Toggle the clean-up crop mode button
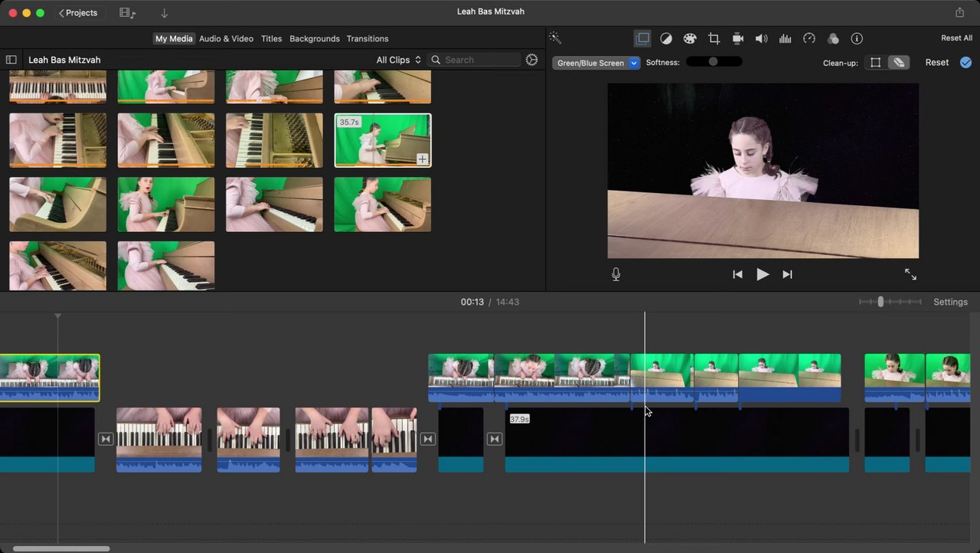 pos(876,63)
